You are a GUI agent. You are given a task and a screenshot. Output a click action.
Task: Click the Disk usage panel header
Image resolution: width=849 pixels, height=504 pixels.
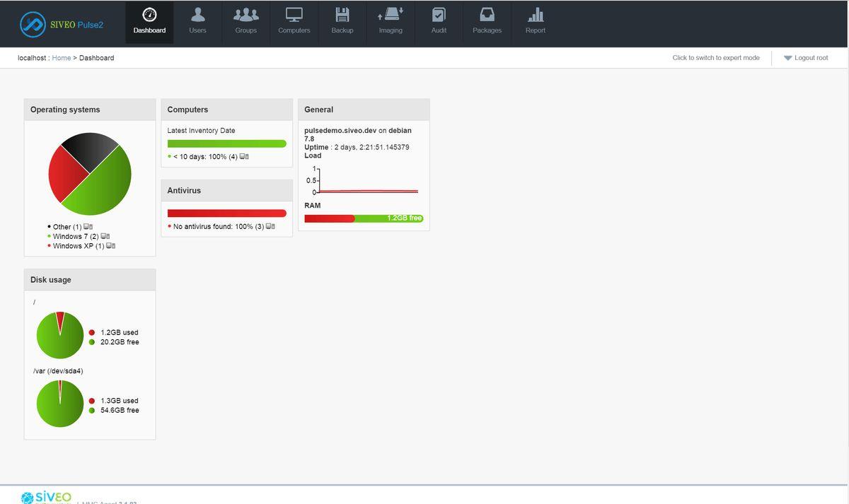[90, 280]
